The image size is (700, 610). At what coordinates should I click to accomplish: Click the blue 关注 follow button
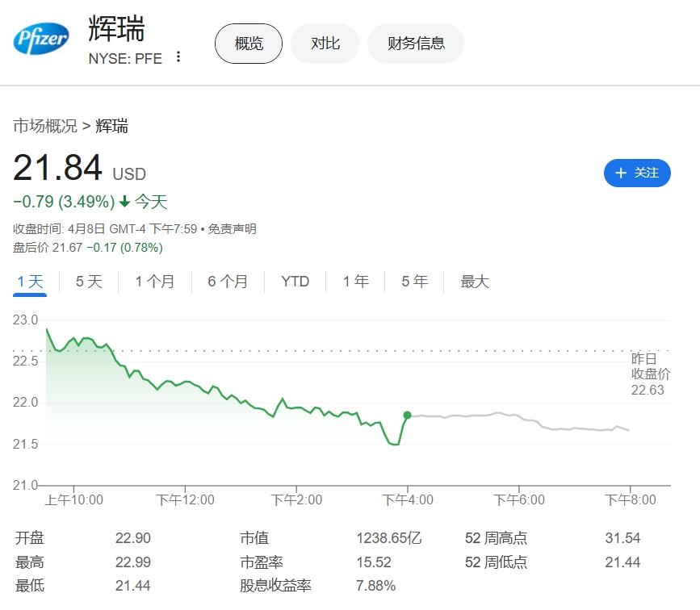(x=637, y=173)
